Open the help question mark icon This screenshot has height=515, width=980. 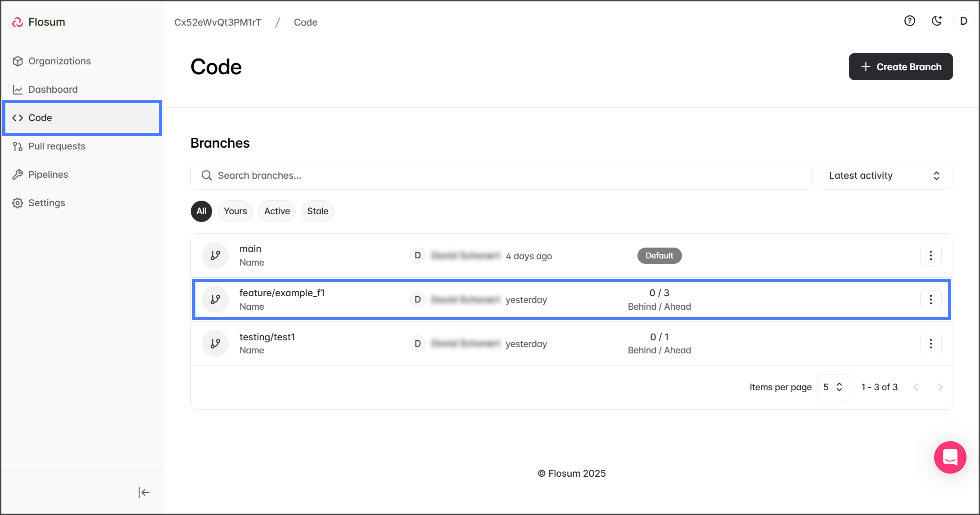pos(909,21)
